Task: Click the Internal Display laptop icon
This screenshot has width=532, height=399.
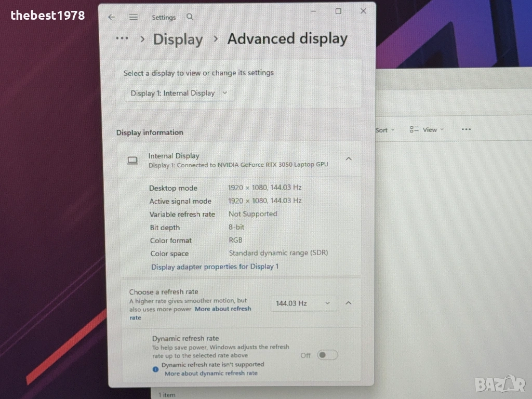Action: pyautogui.click(x=132, y=160)
